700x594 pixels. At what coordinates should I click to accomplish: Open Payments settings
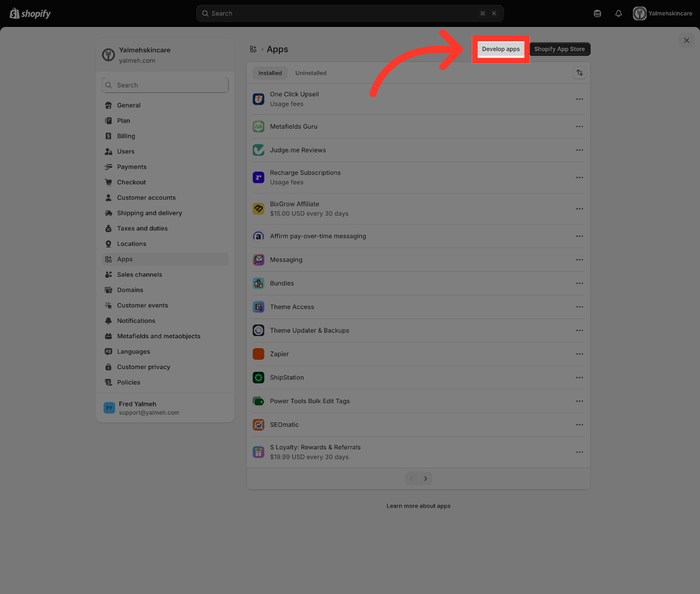[165, 167]
